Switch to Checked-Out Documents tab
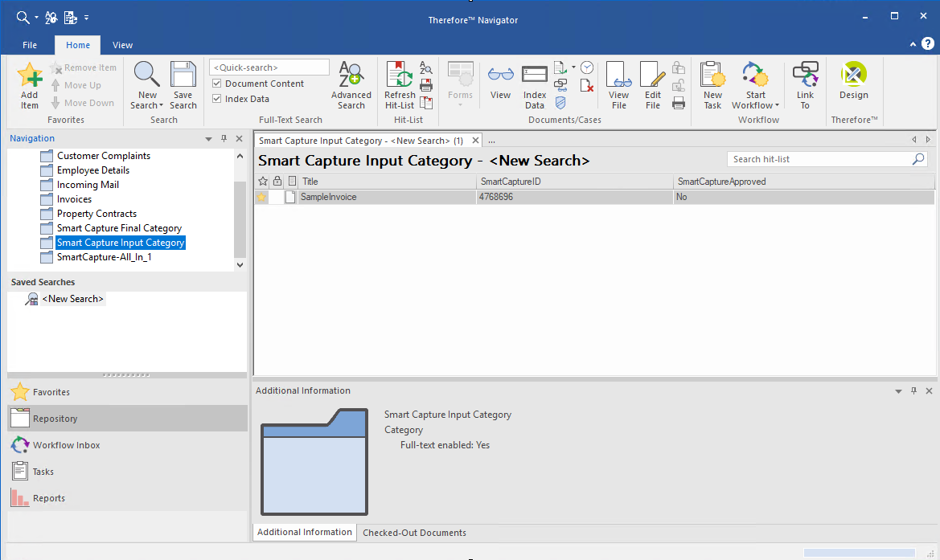Viewport: 940px width, 560px height. pyautogui.click(x=414, y=533)
